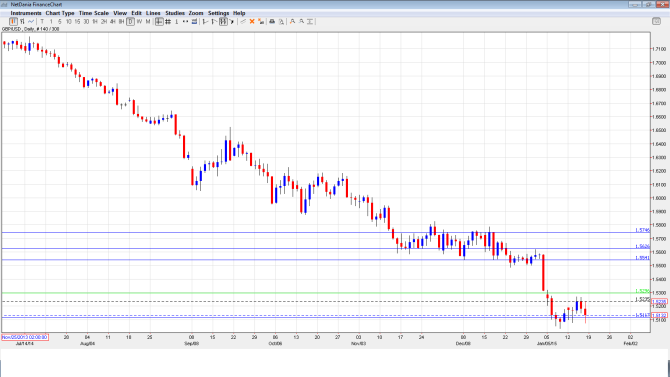The height and width of the screenshot is (377, 670).
Task: Switch to 15-minute time scale
Action: [77, 21]
